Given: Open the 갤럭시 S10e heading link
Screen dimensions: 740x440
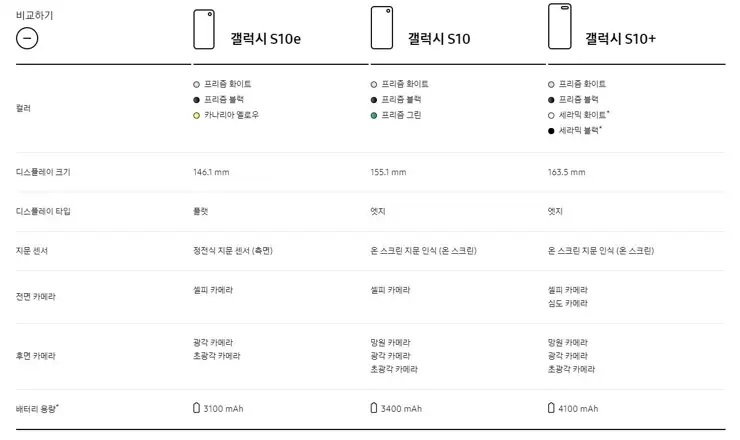Looking at the screenshot, I should (x=259, y=39).
